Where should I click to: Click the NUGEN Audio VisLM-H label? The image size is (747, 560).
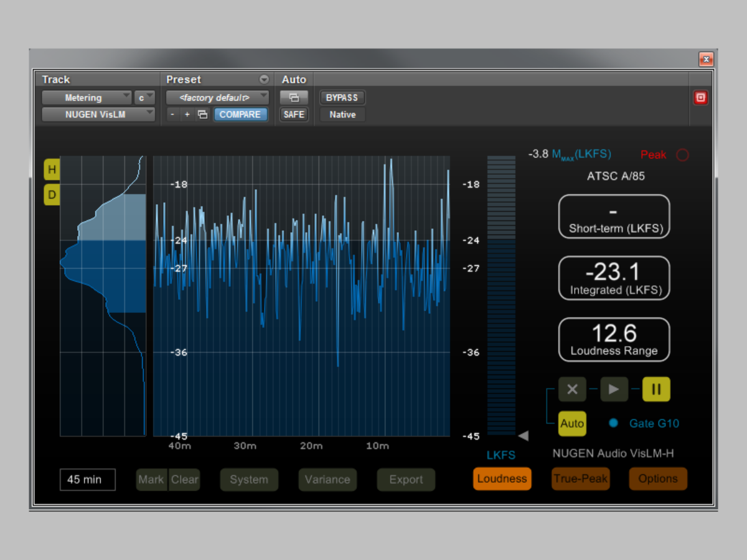[613, 454]
